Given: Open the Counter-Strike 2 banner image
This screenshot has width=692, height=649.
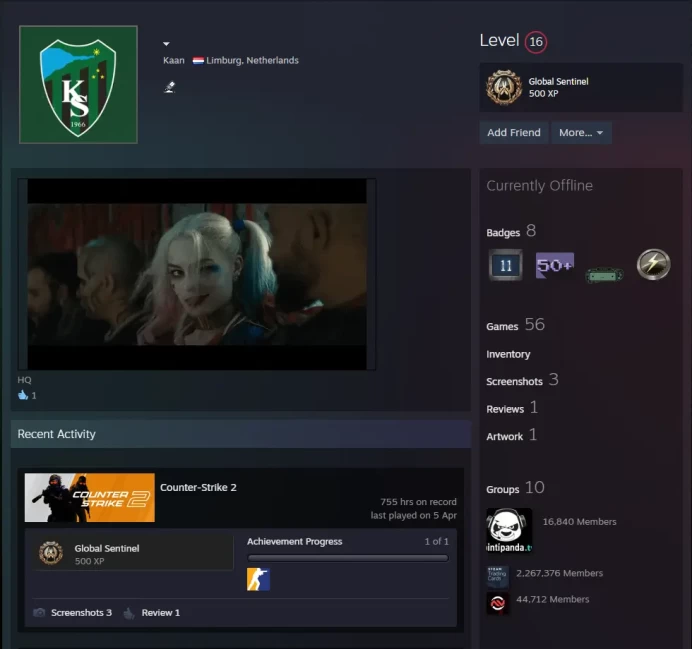Looking at the screenshot, I should point(90,498).
